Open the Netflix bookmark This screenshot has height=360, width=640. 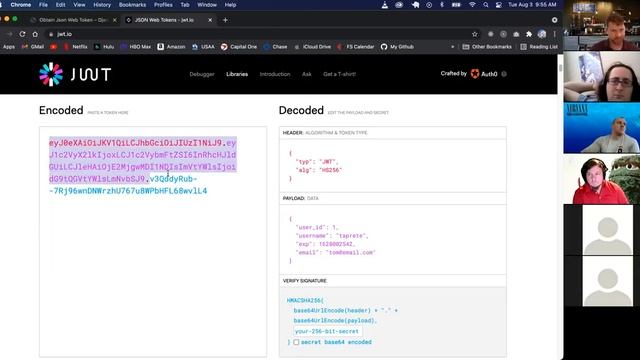(x=76, y=47)
